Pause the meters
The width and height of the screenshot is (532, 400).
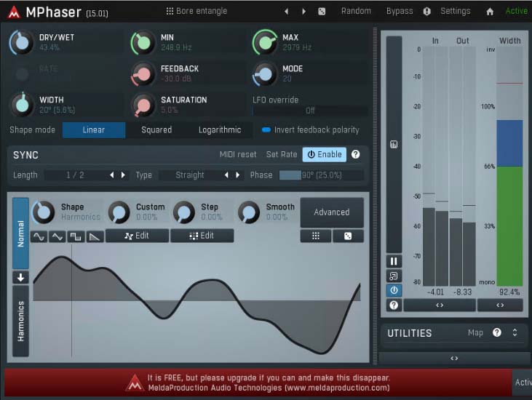click(394, 261)
